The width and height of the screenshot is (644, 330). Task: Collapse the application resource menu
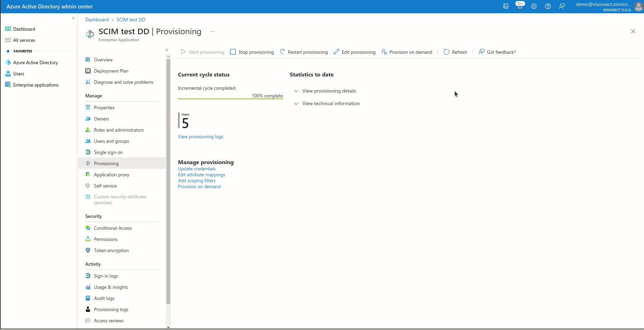click(167, 50)
